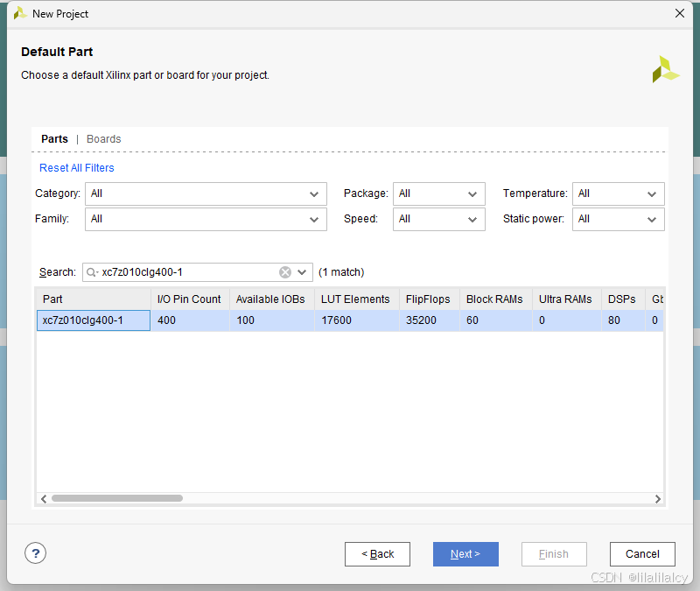Clear the search field with the X icon

pos(285,272)
